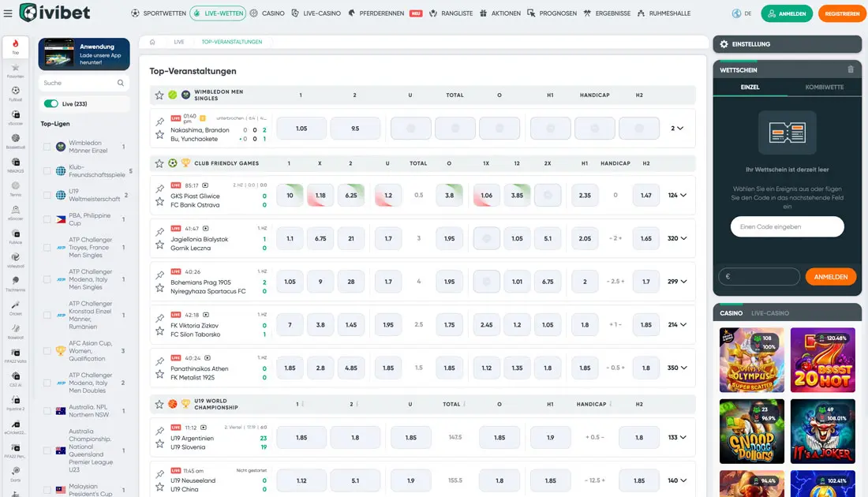This screenshot has width=868, height=497.
Task: Bet on odds 1.05 for Nakashima
Action: tap(301, 129)
